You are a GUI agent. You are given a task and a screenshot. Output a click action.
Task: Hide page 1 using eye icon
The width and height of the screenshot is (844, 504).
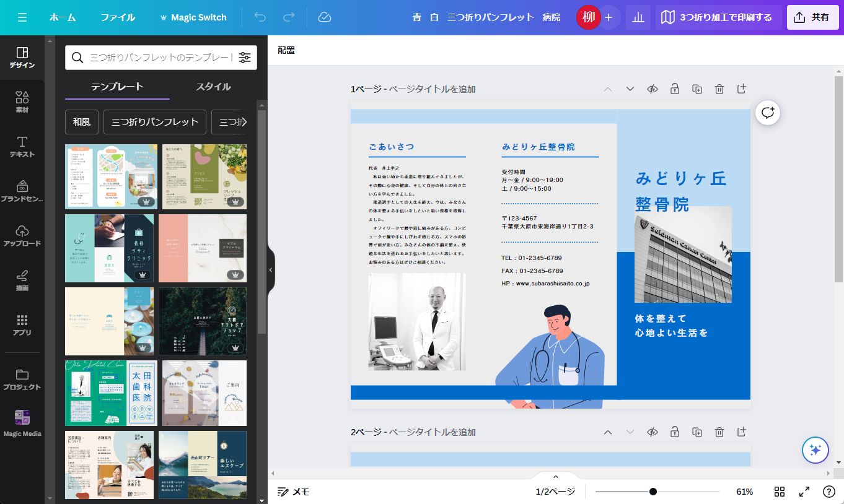click(653, 89)
